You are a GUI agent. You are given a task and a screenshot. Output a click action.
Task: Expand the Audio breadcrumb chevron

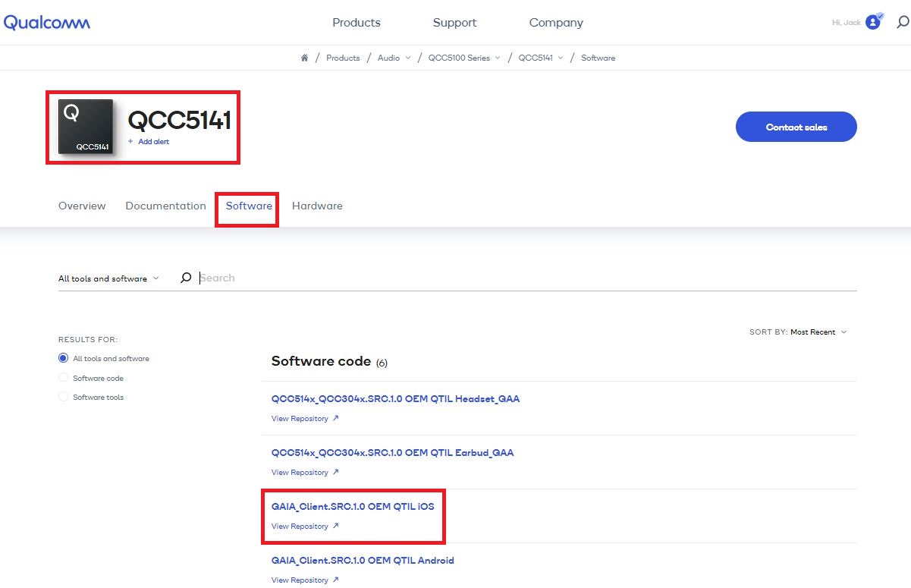(408, 58)
